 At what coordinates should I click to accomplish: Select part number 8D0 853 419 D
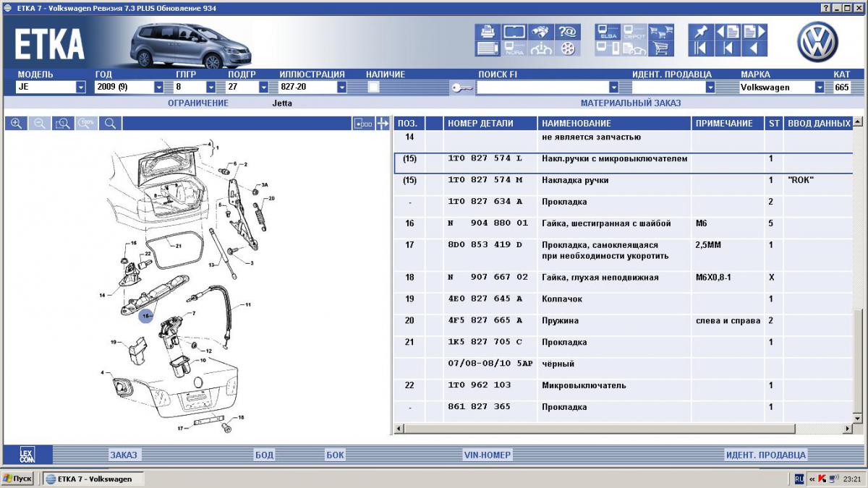[x=484, y=245]
